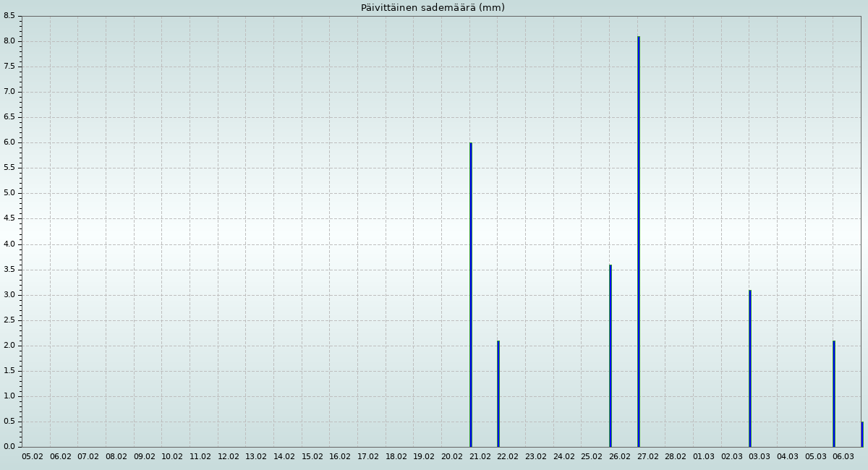Click the 0.0 y-axis value label

tap(9, 447)
